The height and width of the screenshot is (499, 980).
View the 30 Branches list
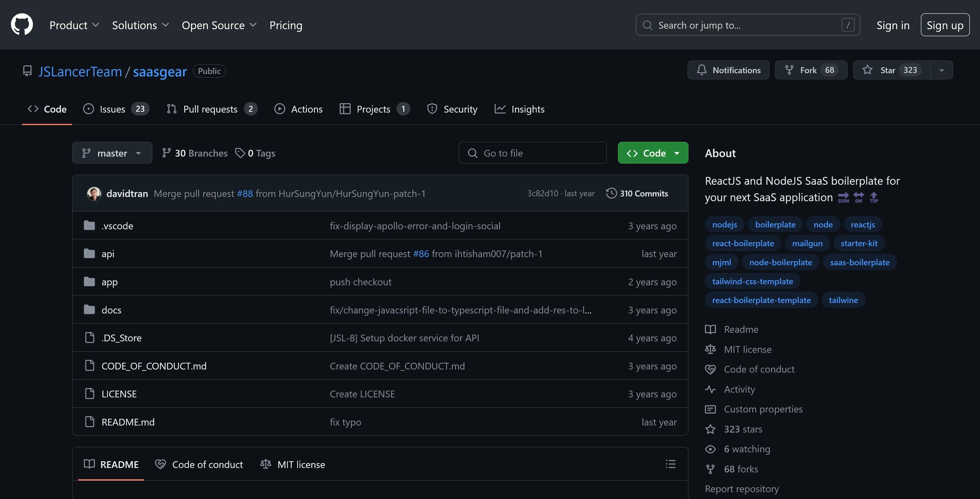[194, 153]
